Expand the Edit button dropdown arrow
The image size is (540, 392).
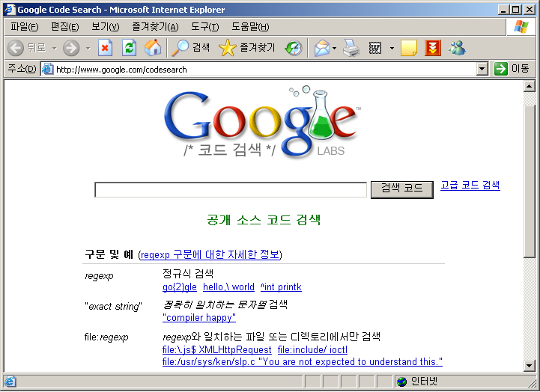(x=392, y=48)
